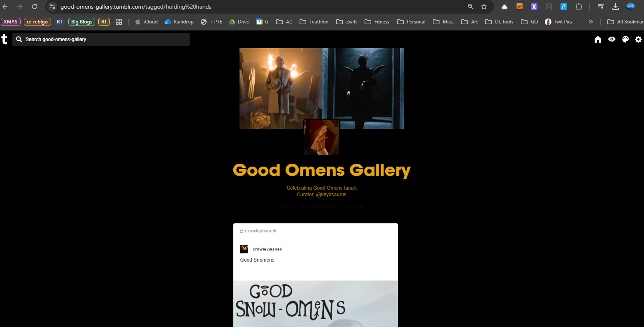Image resolution: width=644 pixels, height=327 pixels.
Task: Open site information controls in the address bar
Action: coord(52,7)
